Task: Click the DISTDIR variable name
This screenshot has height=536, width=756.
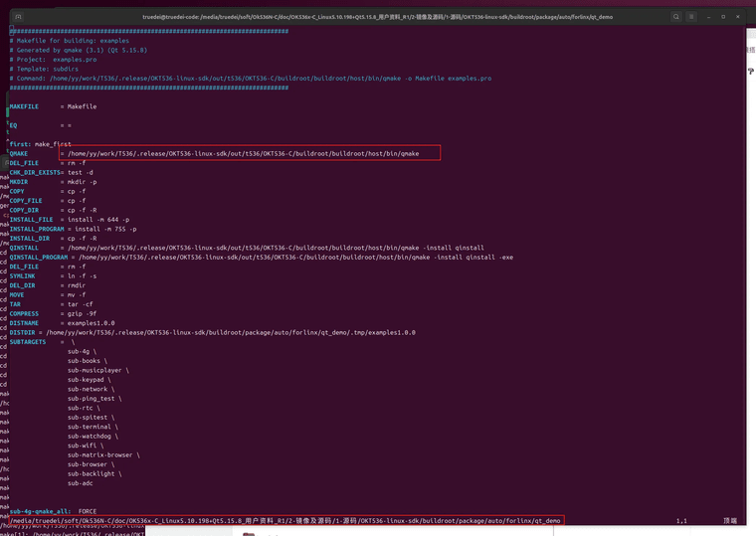Action: click(23, 332)
